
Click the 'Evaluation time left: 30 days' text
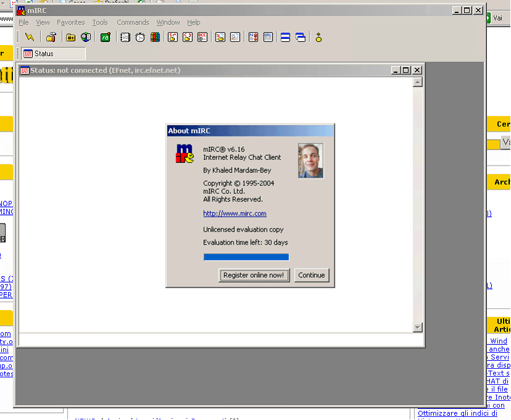point(245,242)
